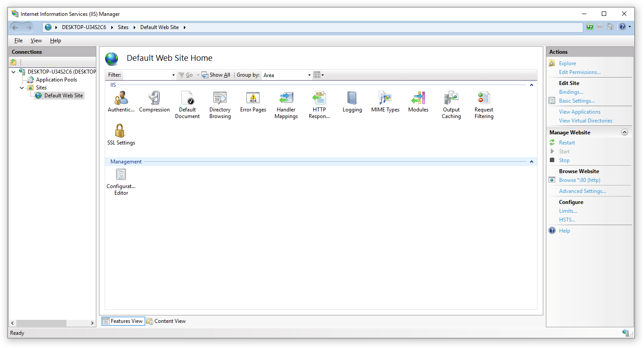
Task: Click the Show All filter icon
Action: 216,75
